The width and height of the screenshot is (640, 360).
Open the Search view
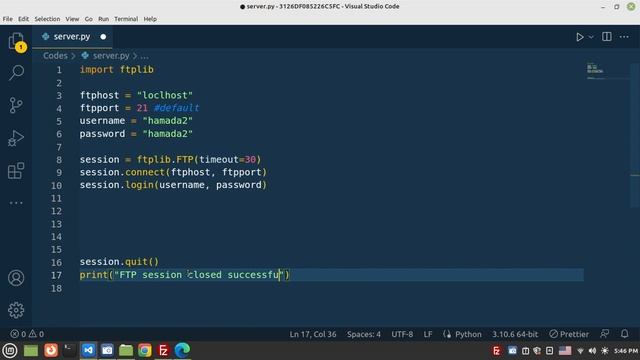[x=16, y=73]
